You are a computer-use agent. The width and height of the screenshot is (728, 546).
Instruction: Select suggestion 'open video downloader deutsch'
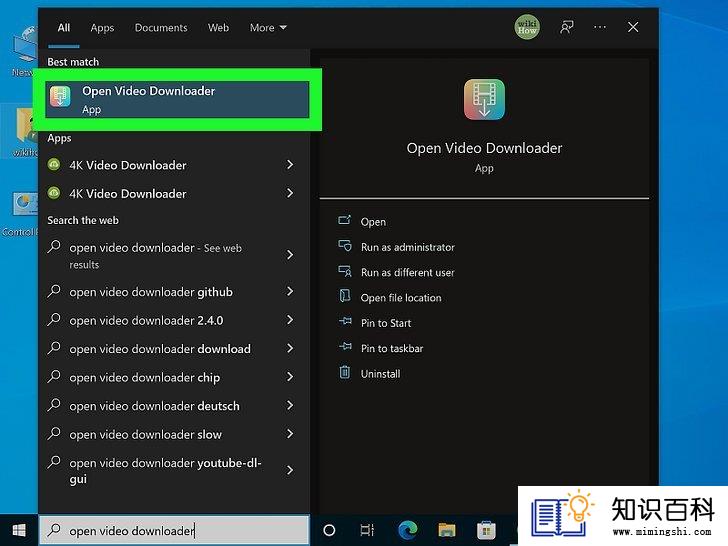tap(174, 406)
